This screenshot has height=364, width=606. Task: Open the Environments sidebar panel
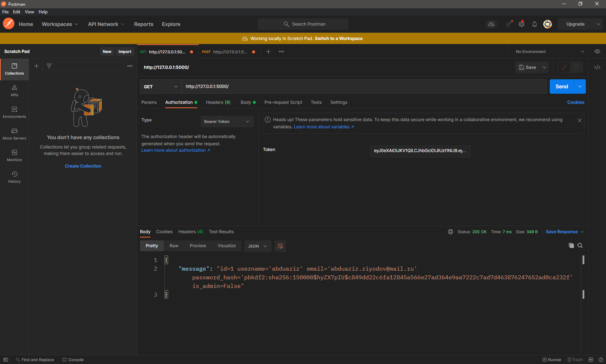pyautogui.click(x=14, y=112)
